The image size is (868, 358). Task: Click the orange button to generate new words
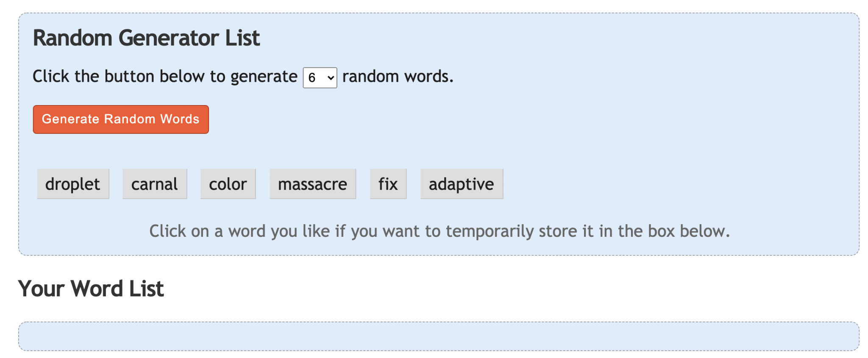coord(121,119)
